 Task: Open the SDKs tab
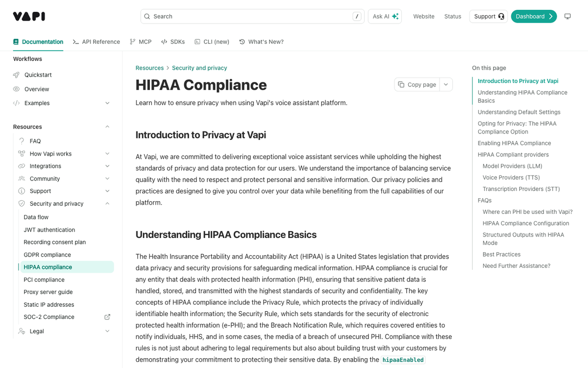[x=173, y=42]
